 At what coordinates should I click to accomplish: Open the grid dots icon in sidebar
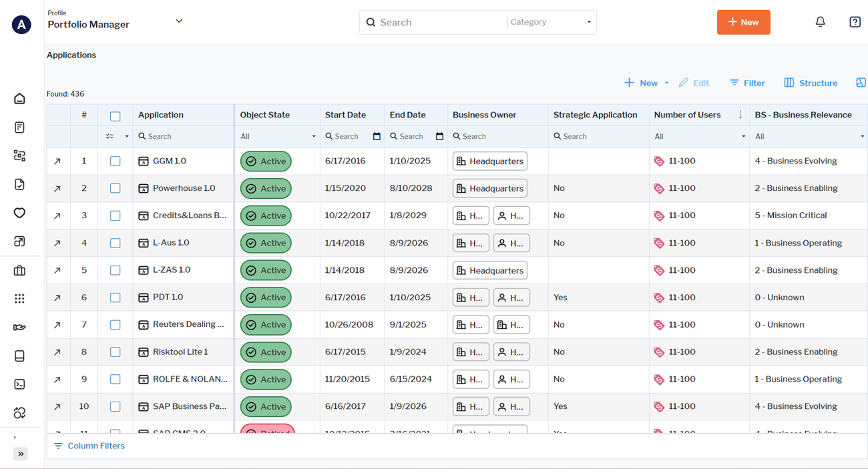pyautogui.click(x=19, y=299)
